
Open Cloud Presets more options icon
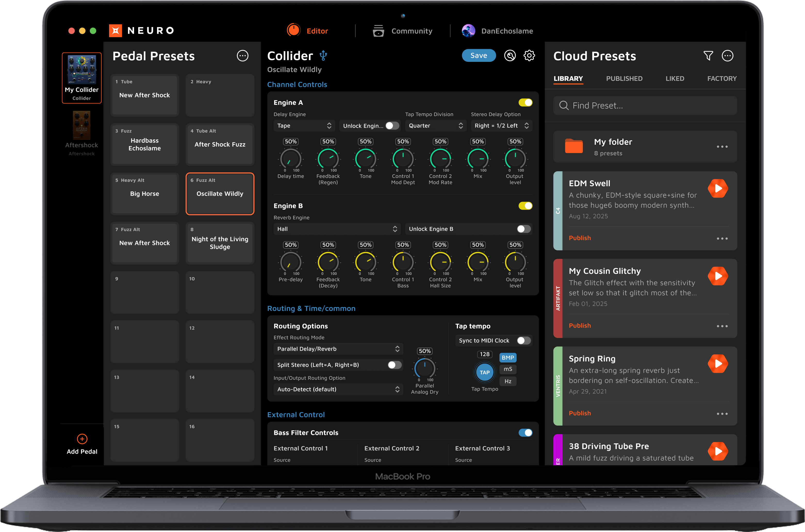point(727,56)
